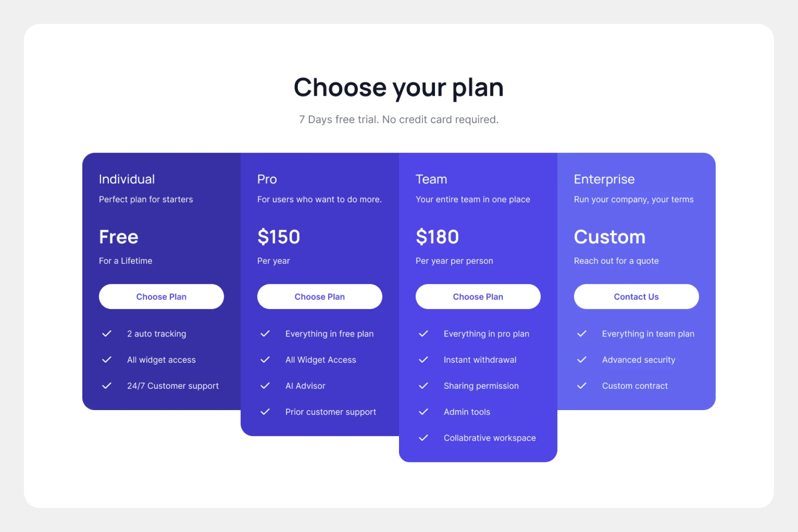Click the checkmark beside Advanced security
This screenshot has height=532, width=798.
pos(582,360)
